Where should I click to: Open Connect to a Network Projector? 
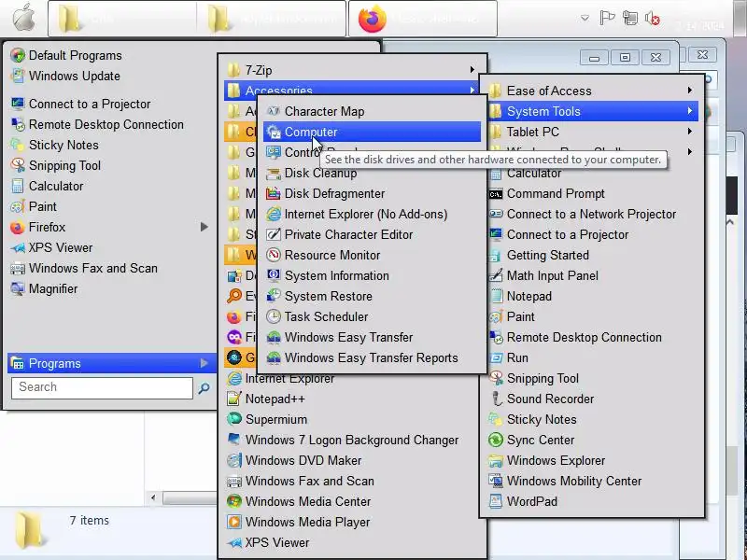tap(592, 214)
